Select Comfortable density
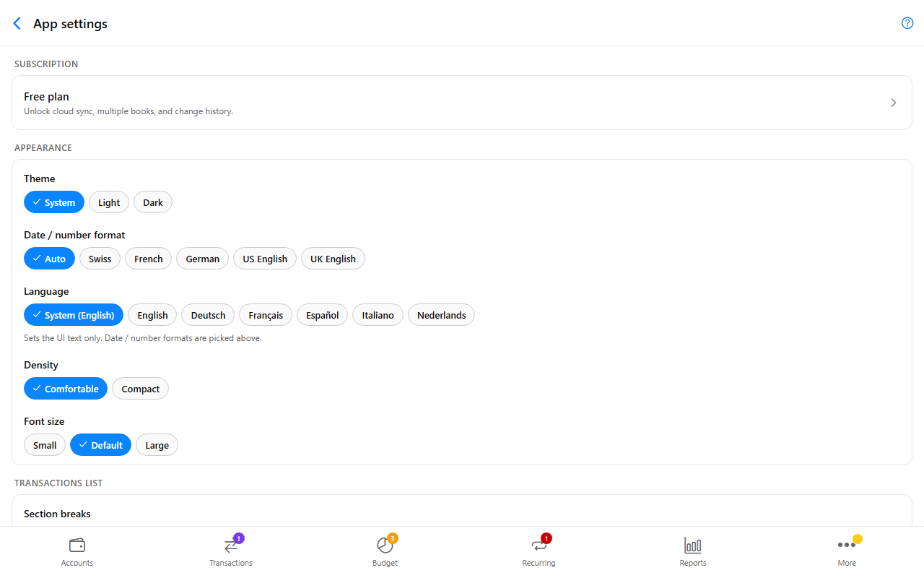This screenshot has width=924, height=578. click(x=66, y=389)
